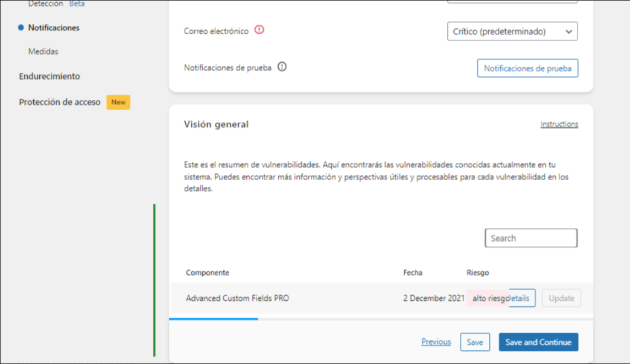This screenshot has height=364, width=630.
Task: Select the Detección Beta sidebar item
Action: pyautogui.click(x=56, y=4)
